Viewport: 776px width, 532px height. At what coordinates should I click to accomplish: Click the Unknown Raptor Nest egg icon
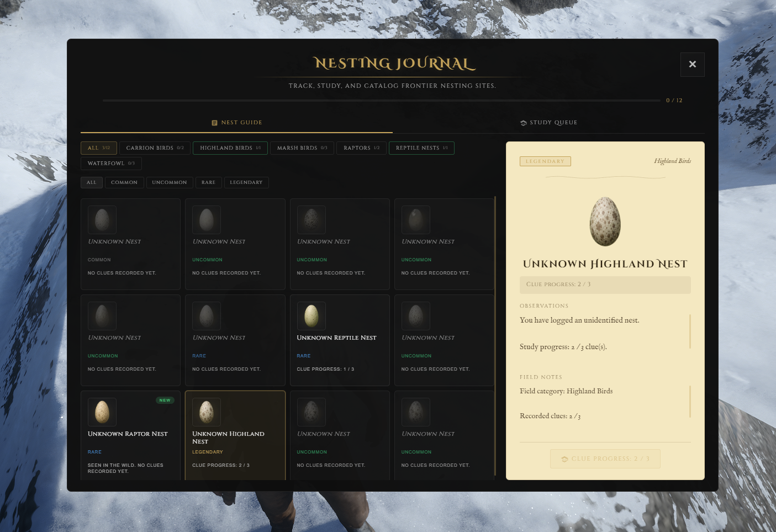click(102, 412)
